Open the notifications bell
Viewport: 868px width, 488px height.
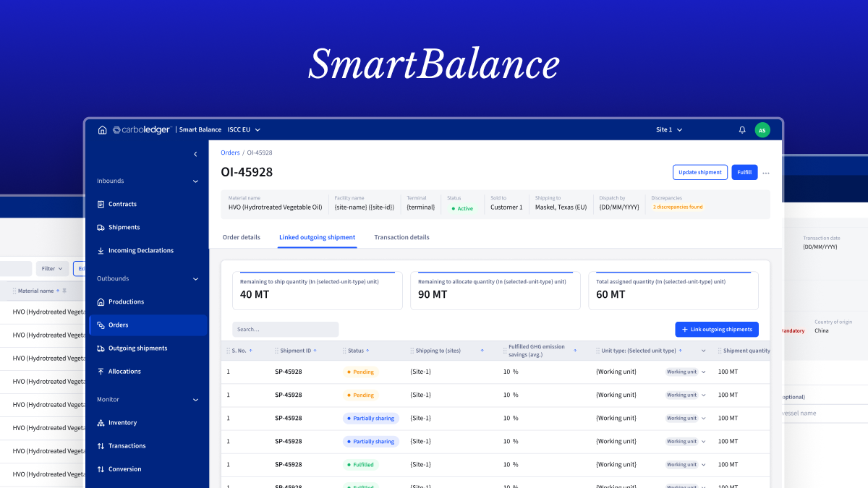pos(742,130)
